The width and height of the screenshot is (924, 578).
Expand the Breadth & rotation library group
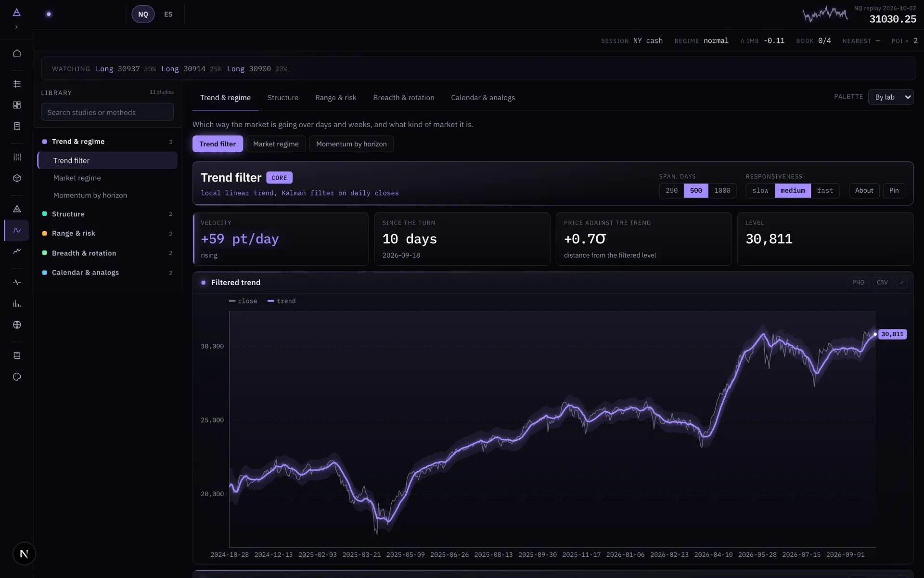(x=107, y=253)
